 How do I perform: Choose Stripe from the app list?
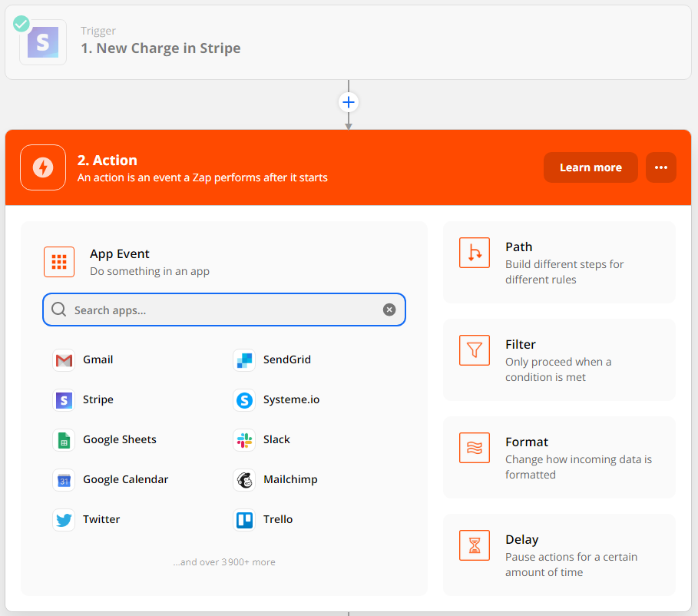point(98,400)
